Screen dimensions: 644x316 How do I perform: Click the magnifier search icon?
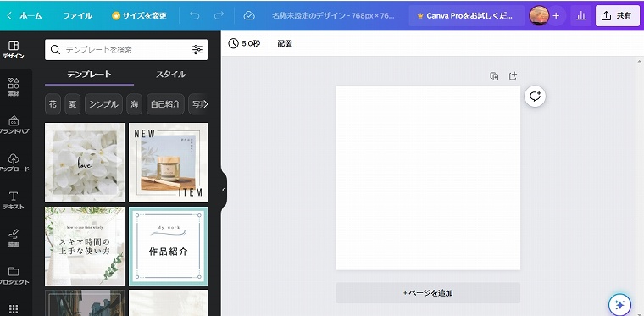[x=55, y=50]
